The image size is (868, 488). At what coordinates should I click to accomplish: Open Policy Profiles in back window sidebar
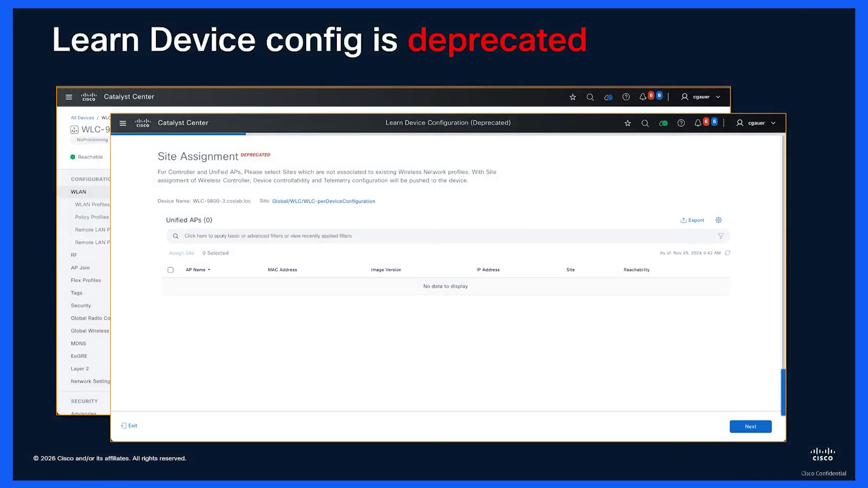[92, 217]
